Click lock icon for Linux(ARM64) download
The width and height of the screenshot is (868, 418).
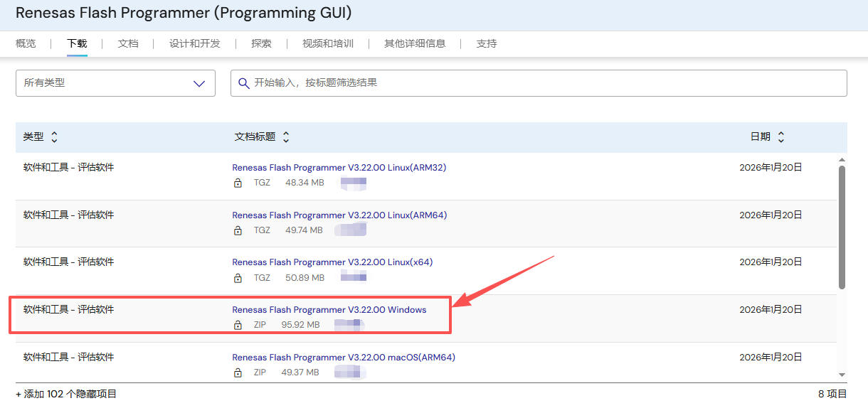click(238, 230)
